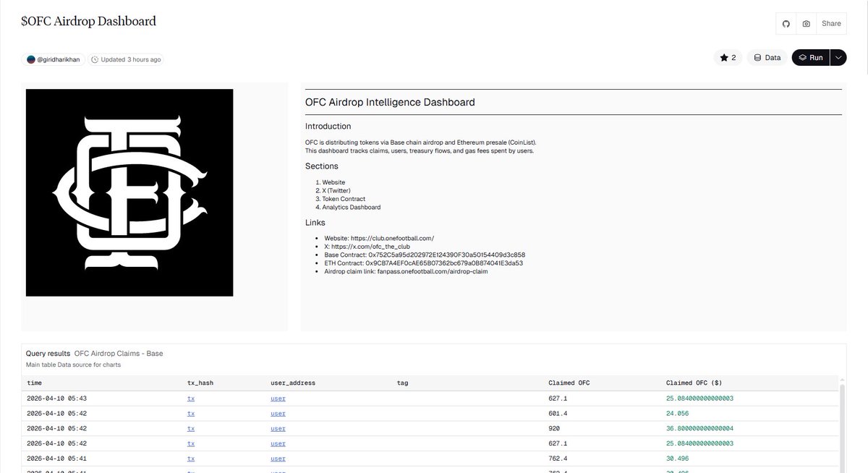Open the Data button
This screenshot has height=473, width=868.
pyautogui.click(x=767, y=57)
